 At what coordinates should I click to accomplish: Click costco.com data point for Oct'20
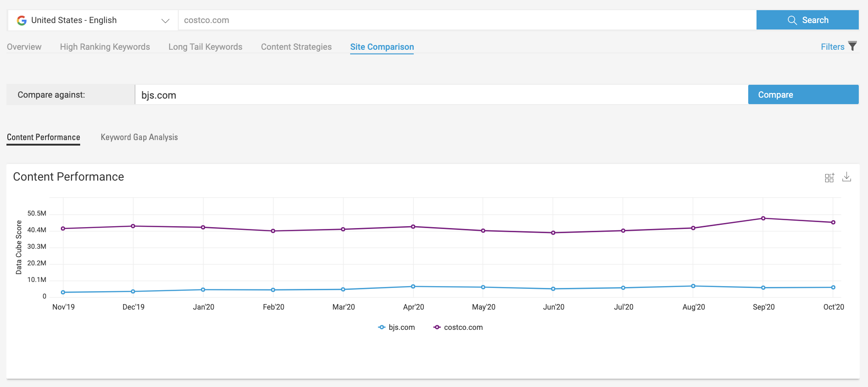coord(833,223)
